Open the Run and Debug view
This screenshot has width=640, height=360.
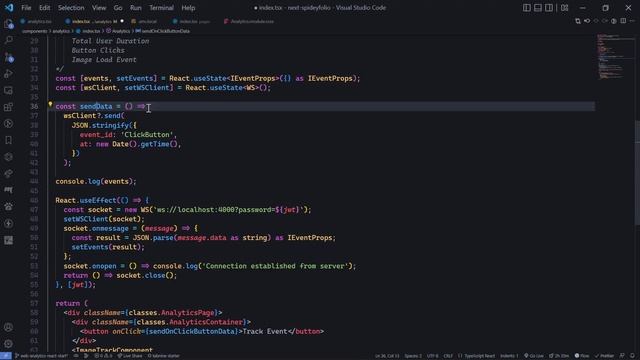click(x=9, y=74)
